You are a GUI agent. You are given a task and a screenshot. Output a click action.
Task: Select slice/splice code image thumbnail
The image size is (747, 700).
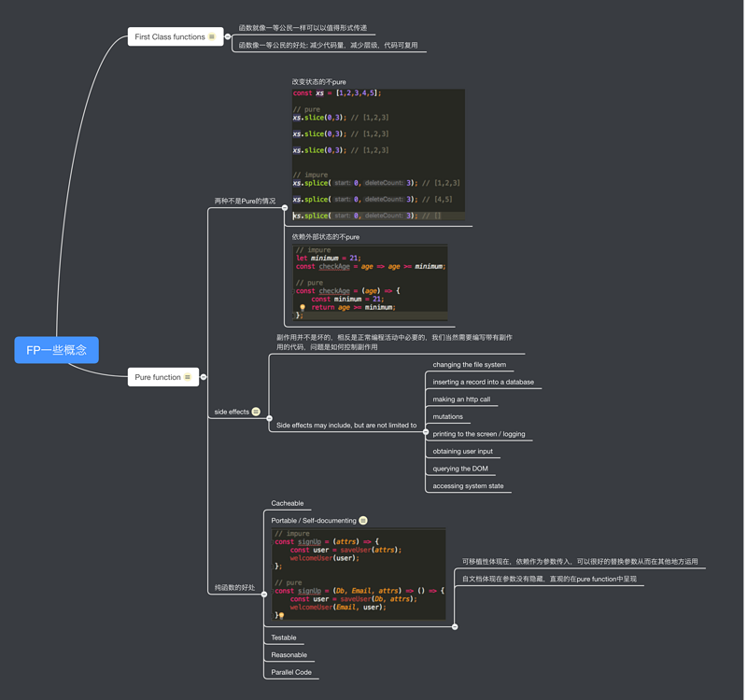[x=378, y=154]
